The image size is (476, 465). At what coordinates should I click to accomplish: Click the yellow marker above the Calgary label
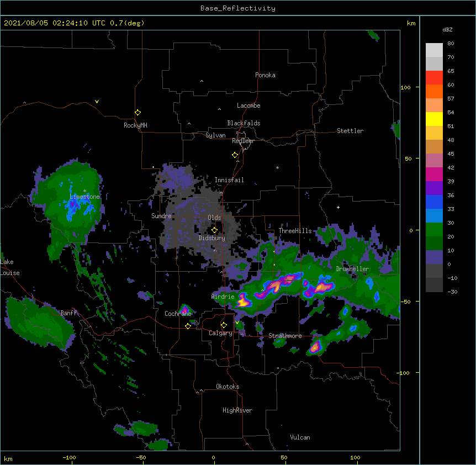224,325
